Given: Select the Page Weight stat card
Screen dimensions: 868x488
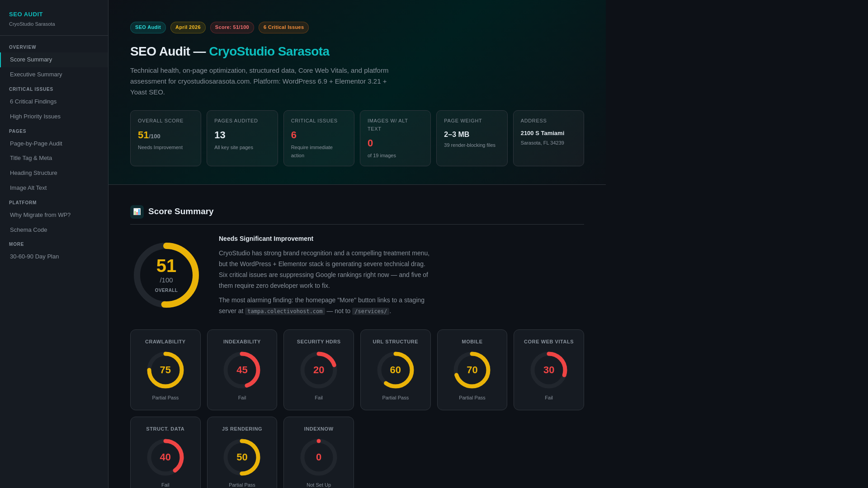Looking at the screenshot, I should pyautogui.click(x=472, y=138).
